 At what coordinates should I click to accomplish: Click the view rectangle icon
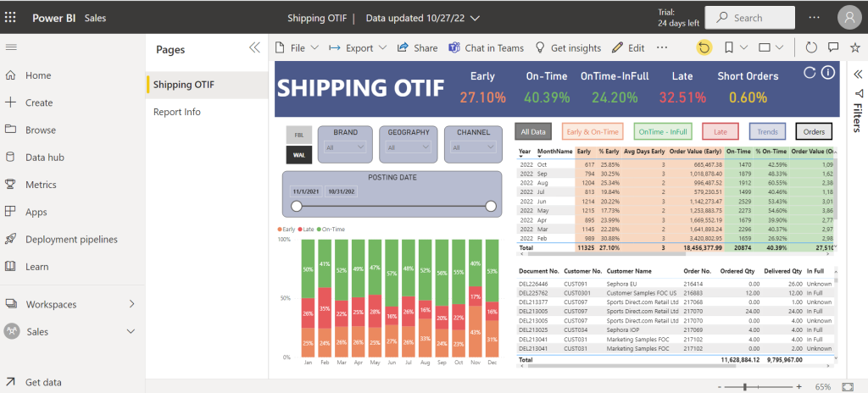pos(765,47)
